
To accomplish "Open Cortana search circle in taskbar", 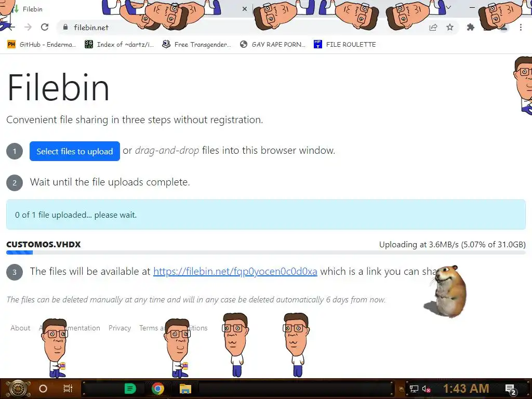I will tap(43, 389).
